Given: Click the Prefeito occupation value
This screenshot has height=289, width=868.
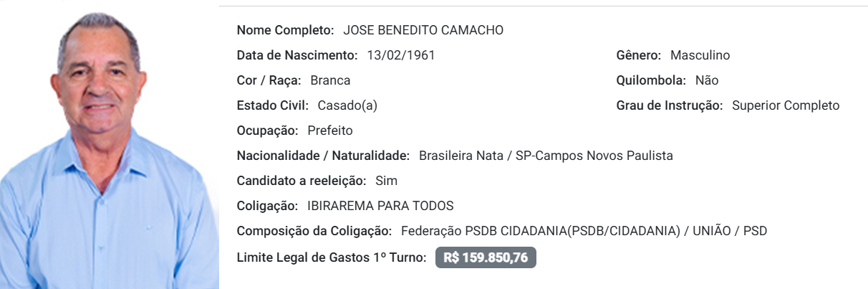Looking at the screenshot, I should tap(330, 131).
